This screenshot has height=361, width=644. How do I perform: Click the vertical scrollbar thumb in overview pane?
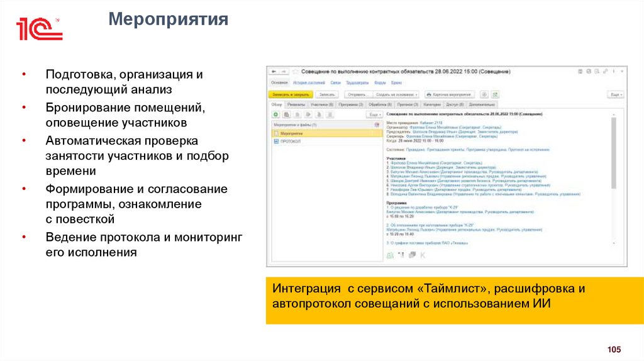pos(614,153)
